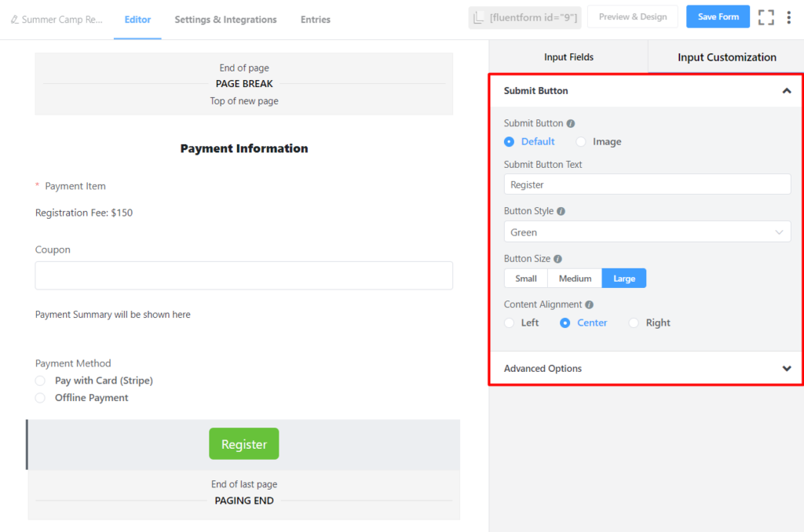Switch to the Input Fields tab

(568, 57)
